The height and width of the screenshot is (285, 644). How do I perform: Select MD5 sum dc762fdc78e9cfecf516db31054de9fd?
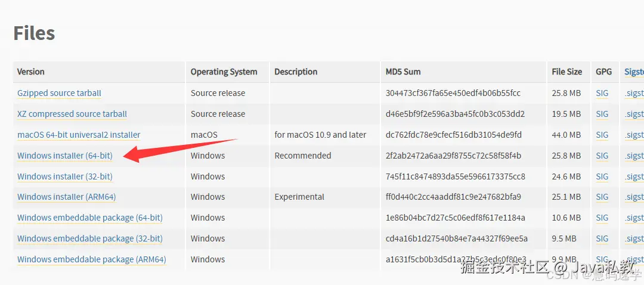(x=454, y=135)
